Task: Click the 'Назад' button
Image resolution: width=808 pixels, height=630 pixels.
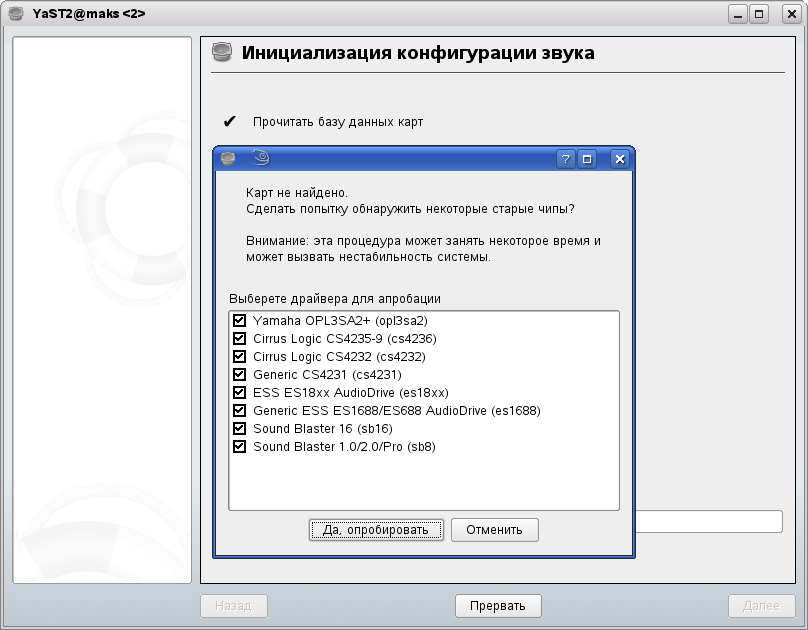Action: 234,605
